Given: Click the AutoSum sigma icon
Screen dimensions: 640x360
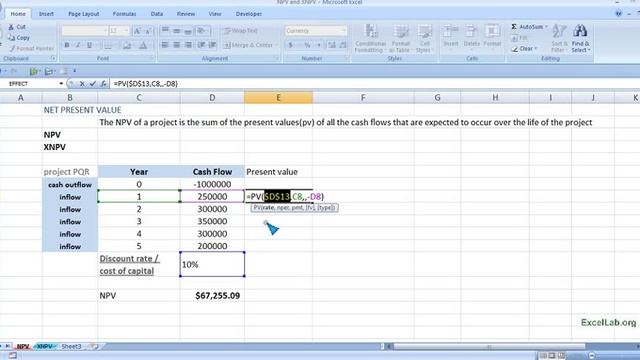Looking at the screenshot, I should pyautogui.click(x=514, y=27).
